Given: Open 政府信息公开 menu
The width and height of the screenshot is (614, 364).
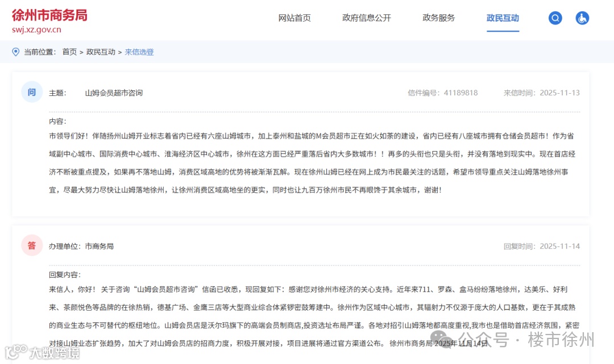Looking at the screenshot, I should pos(367,18).
